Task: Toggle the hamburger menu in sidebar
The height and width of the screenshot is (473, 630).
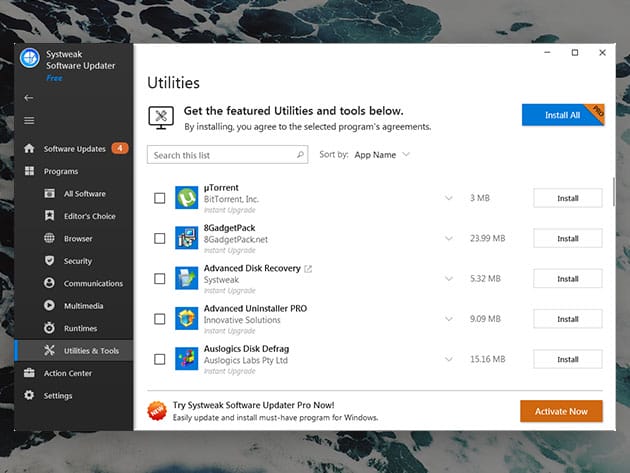Action: point(29,121)
